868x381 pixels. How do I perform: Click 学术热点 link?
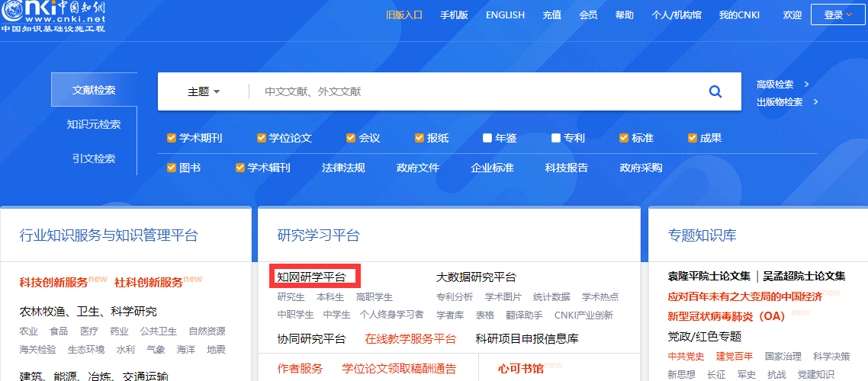[600, 297]
